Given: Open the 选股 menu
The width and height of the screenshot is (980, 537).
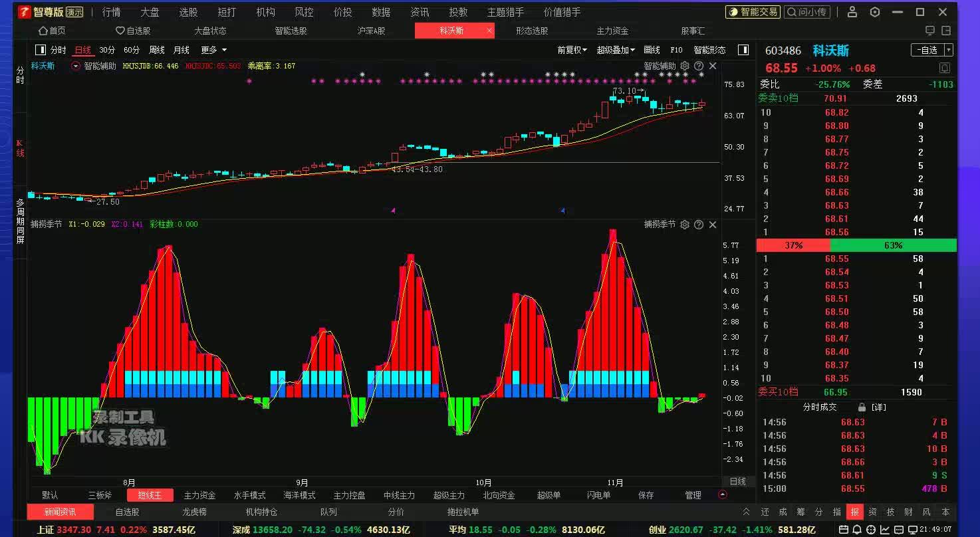Looking at the screenshot, I should pos(188,12).
